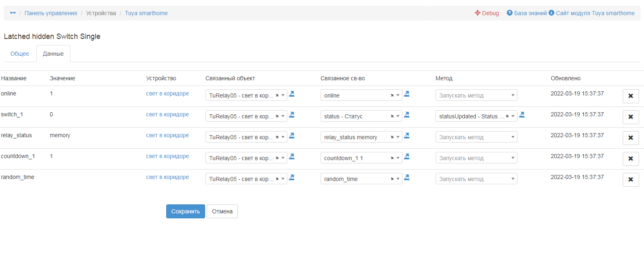Open statusUpdated method dropdown
This screenshot has width=644, height=265.
[513, 116]
